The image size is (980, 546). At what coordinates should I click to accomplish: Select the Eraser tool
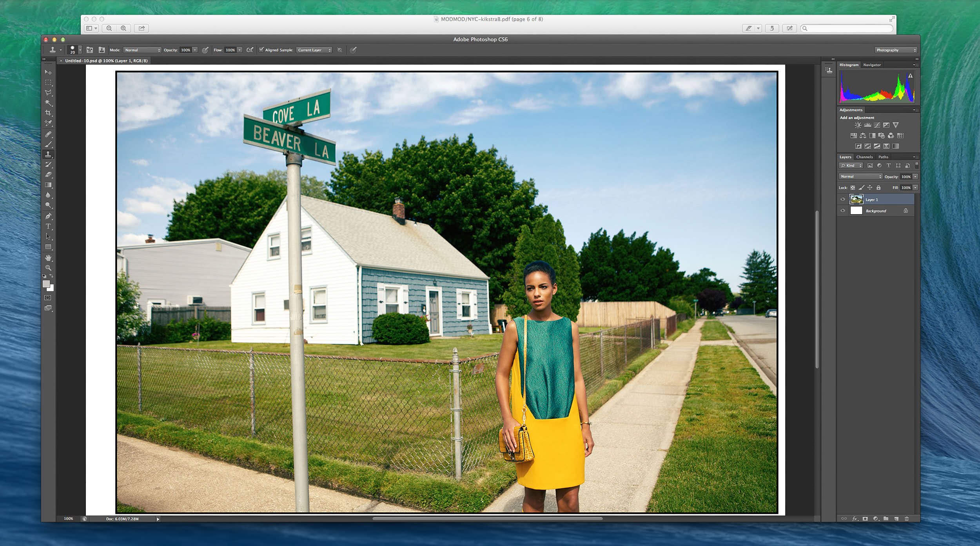click(x=48, y=175)
